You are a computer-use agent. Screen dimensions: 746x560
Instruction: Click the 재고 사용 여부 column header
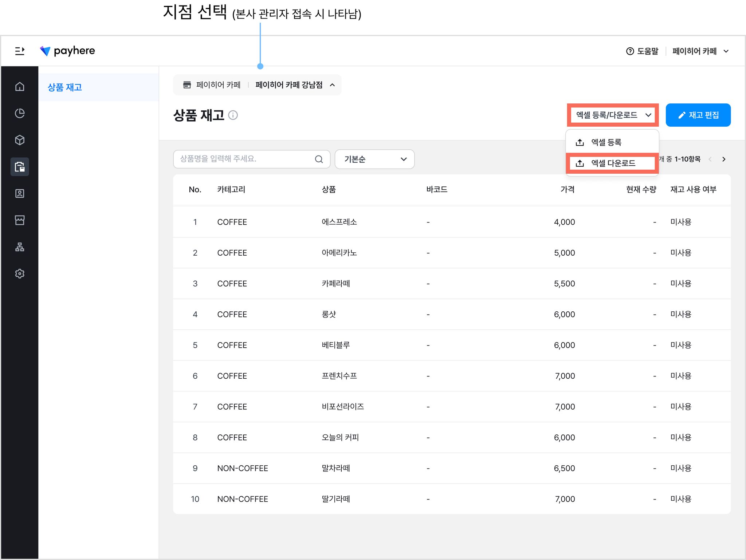693,189
